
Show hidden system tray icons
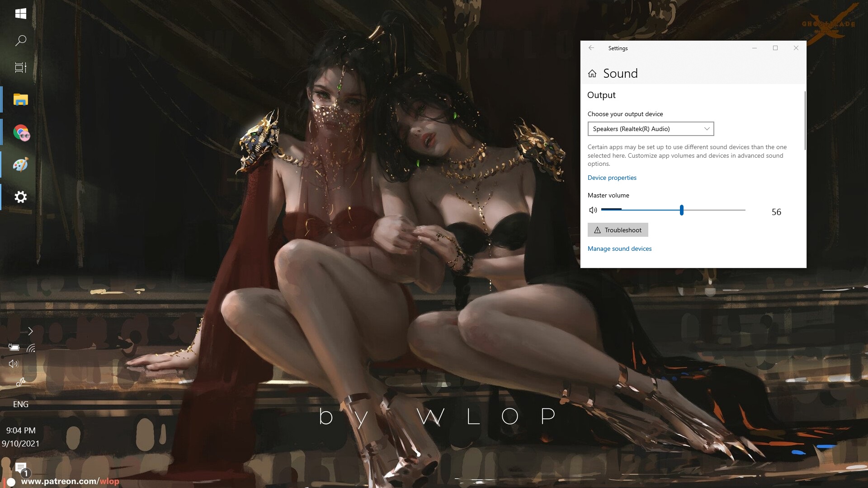pos(30,331)
